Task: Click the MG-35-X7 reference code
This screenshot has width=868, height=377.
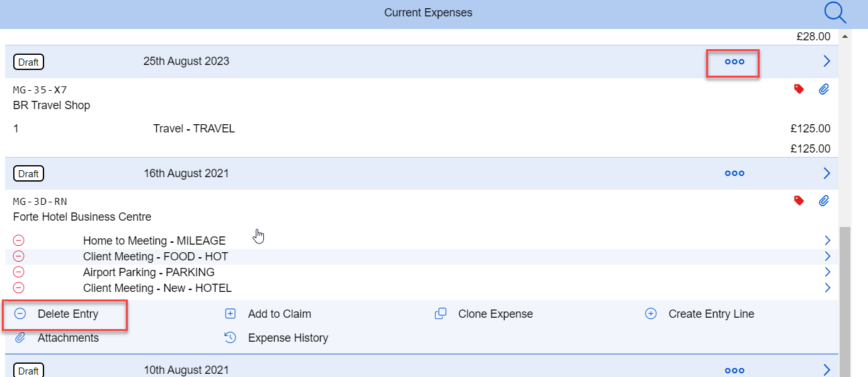Action: click(x=40, y=90)
